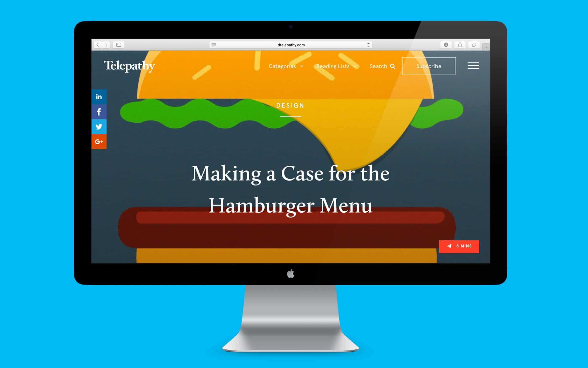Expand the Categories dropdown
This screenshot has height=368, width=588.
pos(285,66)
